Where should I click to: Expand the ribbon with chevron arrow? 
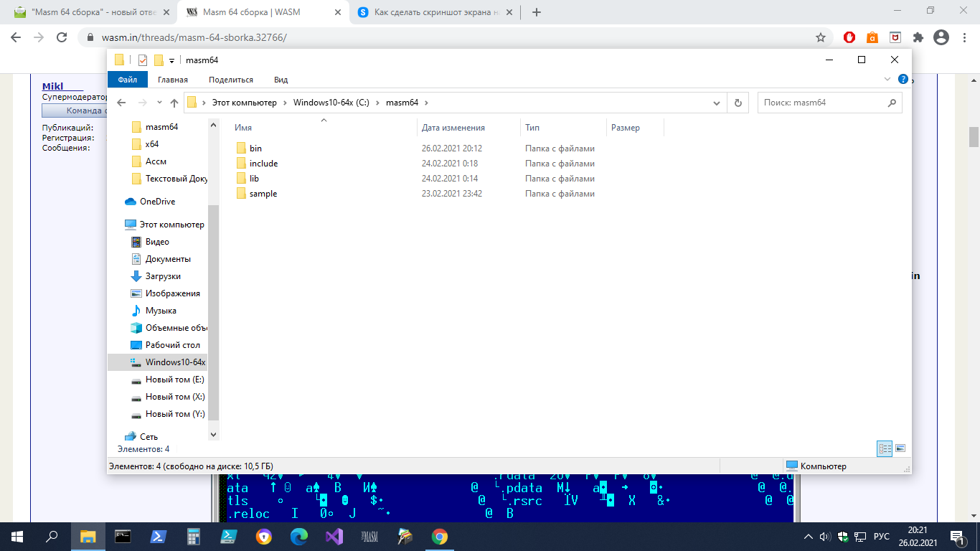click(x=887, y=80)
